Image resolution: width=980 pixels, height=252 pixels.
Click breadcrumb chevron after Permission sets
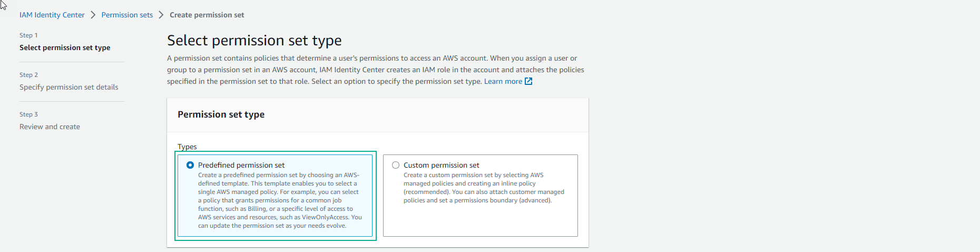tap(161, 15)
